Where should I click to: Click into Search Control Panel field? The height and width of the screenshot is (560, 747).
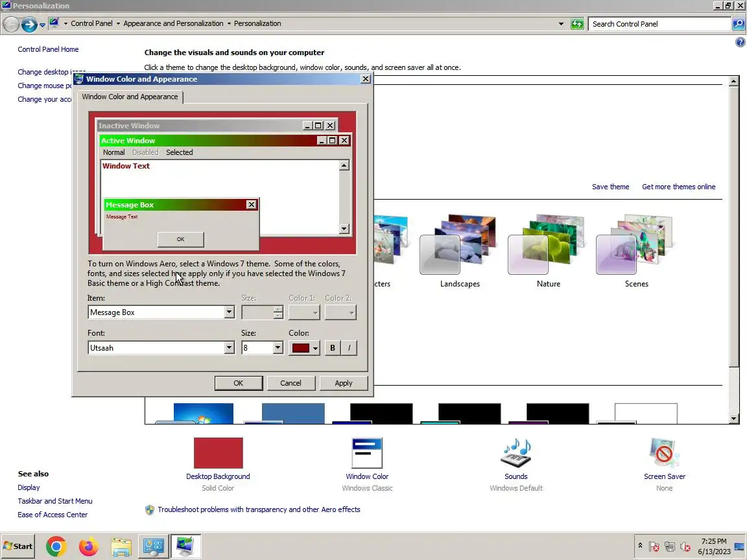[x=659, y=24]
